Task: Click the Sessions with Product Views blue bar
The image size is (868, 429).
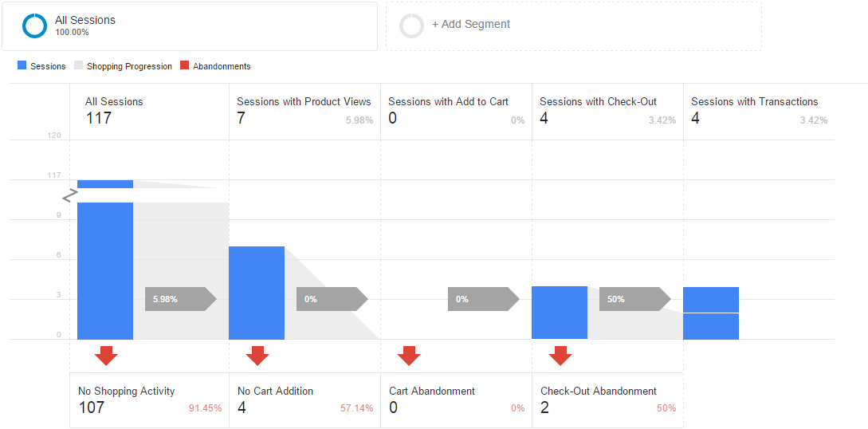Action: tap(257, 293)
